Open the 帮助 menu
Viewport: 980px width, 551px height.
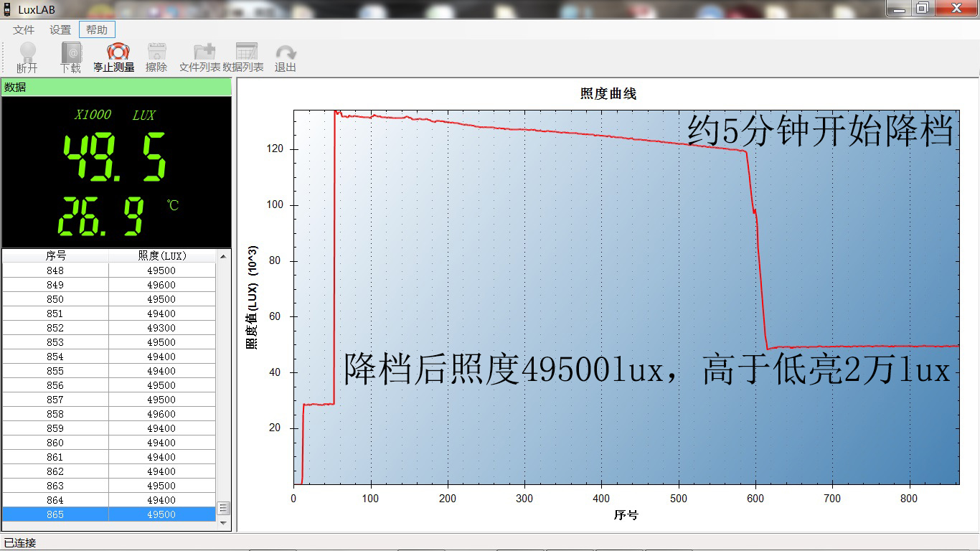tap(97, 29)
